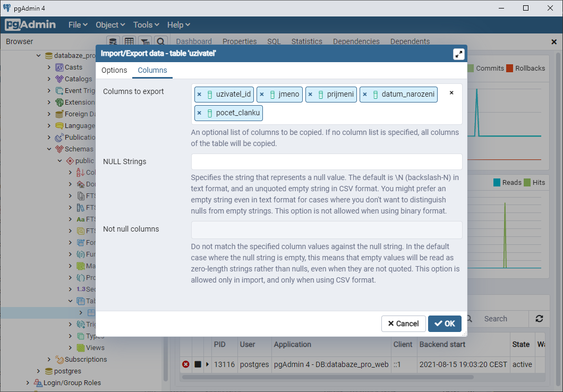563x392 pixels.
Task: Expand the Subscriptions node
Action: click(48, 359)
